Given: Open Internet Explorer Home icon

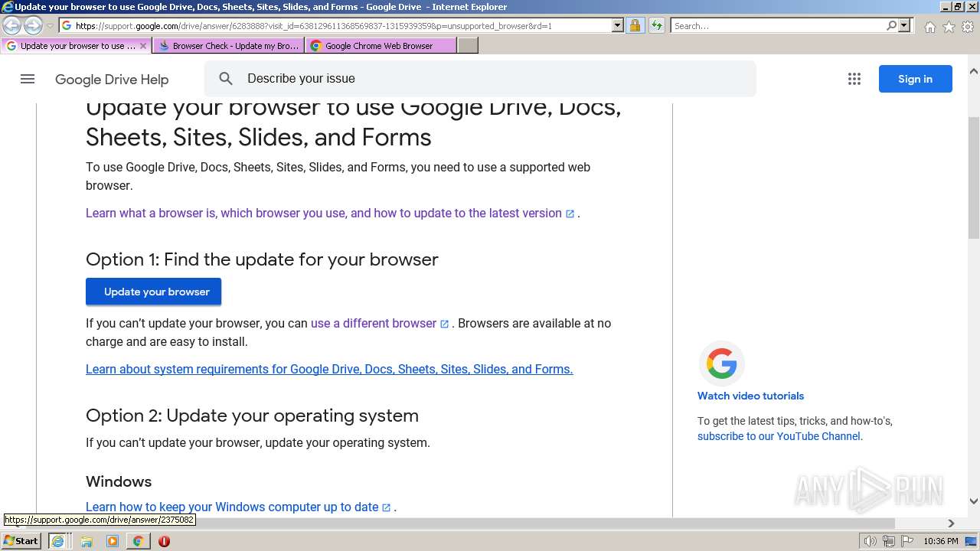Looking at the screenshot, I should (x=929, y=27).
